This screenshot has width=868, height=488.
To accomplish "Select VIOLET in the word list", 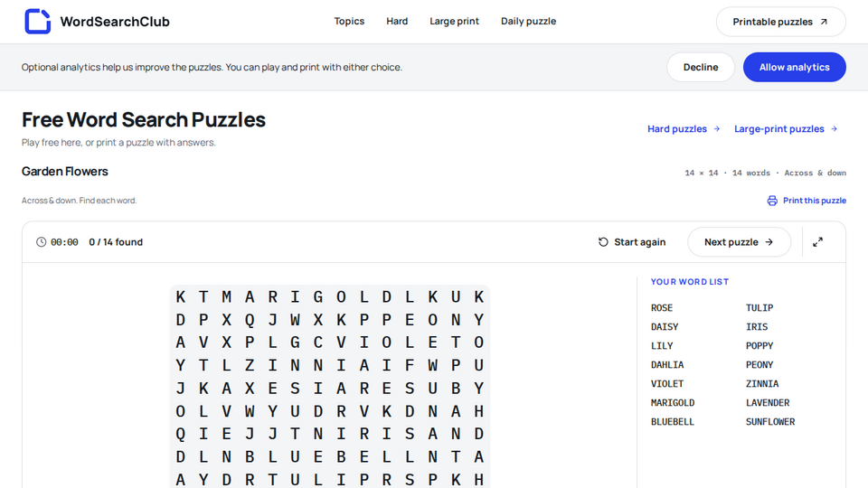I will (x=667, y=383).
